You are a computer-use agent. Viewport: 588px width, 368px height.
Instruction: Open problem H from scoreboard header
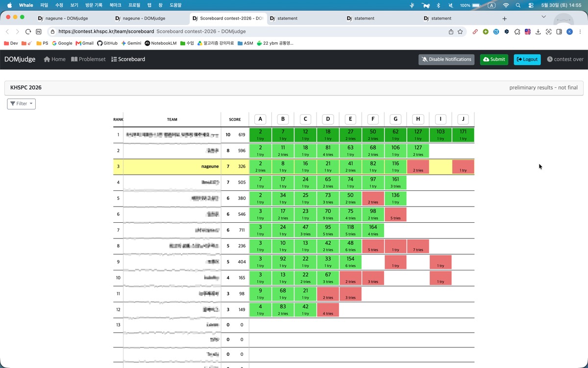[x=418, y=119]
